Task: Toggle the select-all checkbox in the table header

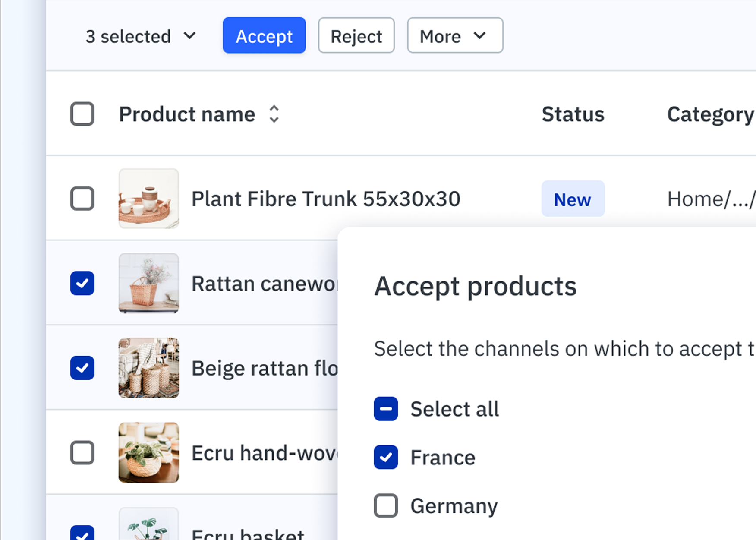Action: point(82,114)
